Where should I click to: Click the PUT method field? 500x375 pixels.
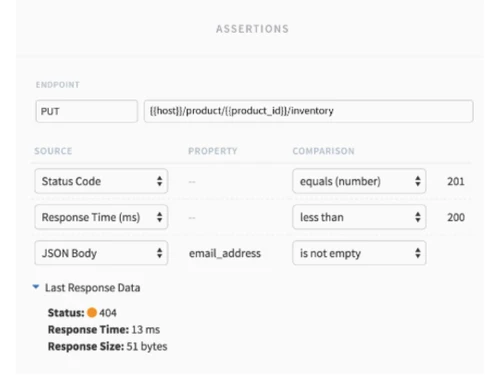tap(87, 111)
